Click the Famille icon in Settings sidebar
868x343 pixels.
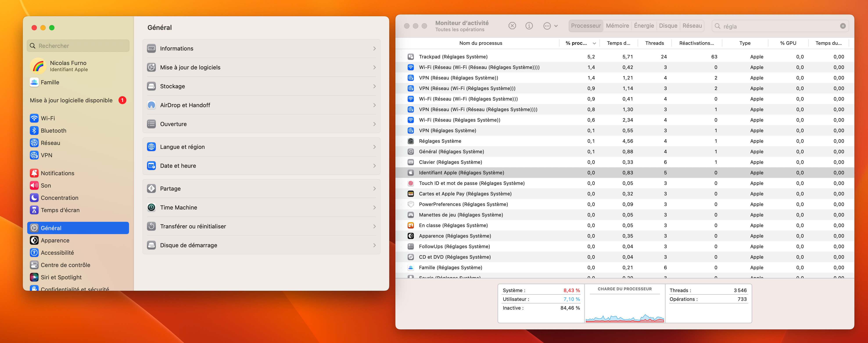pos(34,82)
